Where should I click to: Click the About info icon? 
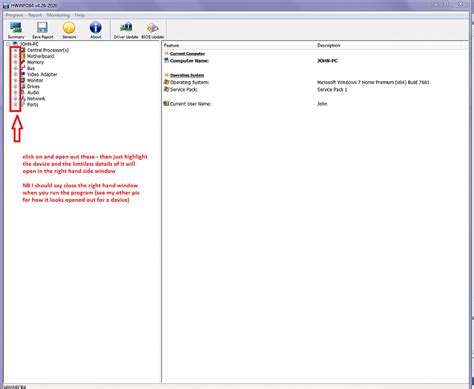tap(96, 28)
